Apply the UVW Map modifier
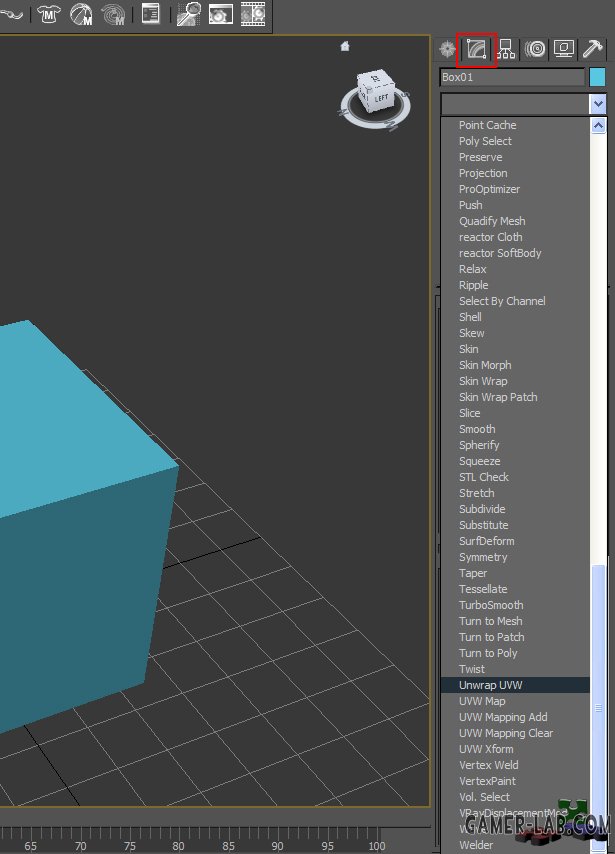 tap(482, 701)
